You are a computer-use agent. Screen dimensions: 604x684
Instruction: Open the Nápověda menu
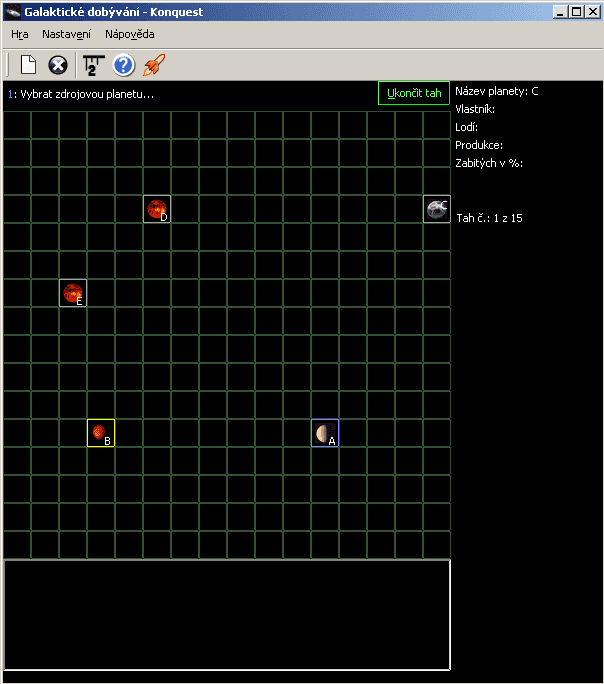coord(130,34)
